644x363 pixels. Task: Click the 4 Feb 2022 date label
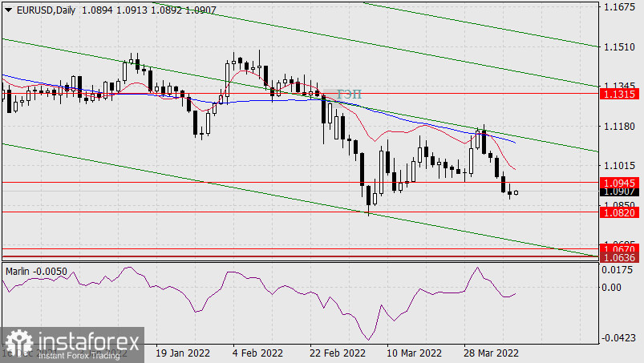[257, 353]
